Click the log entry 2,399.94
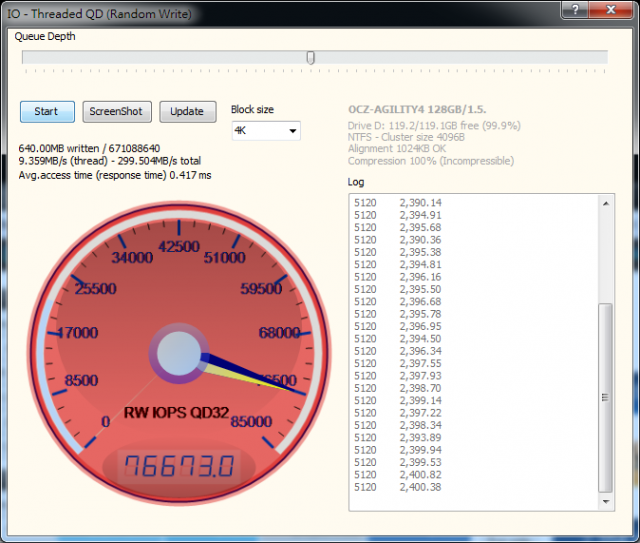640x543 pixels. click(420, 450)
